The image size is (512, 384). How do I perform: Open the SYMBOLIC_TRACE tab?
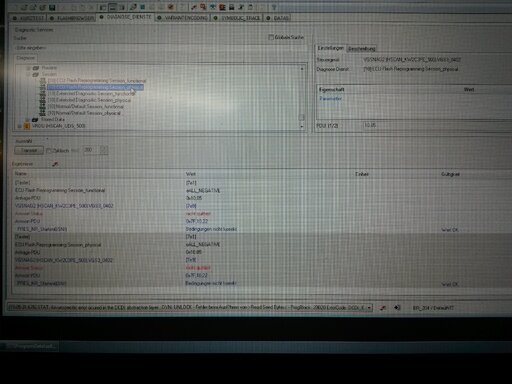237,18
